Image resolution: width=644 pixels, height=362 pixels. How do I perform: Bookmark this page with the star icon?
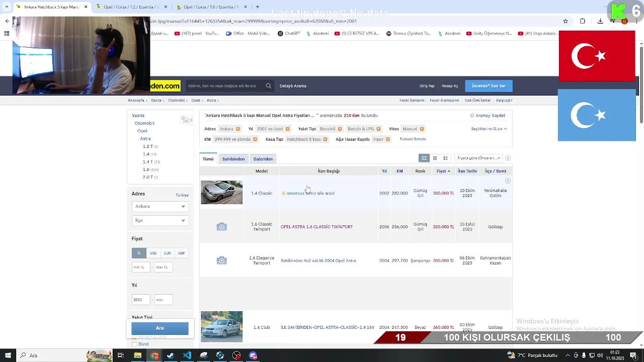[x=566, y=21]
